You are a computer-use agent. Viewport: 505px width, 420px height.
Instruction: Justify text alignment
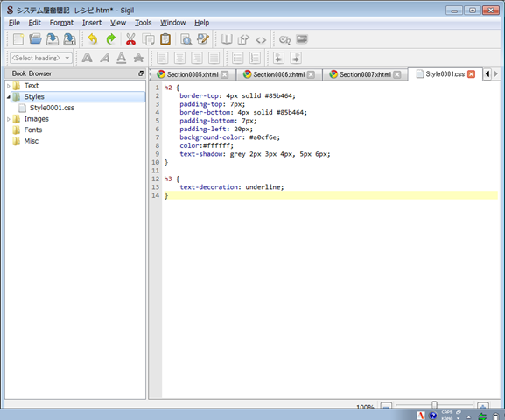click(x=214, y=58)
